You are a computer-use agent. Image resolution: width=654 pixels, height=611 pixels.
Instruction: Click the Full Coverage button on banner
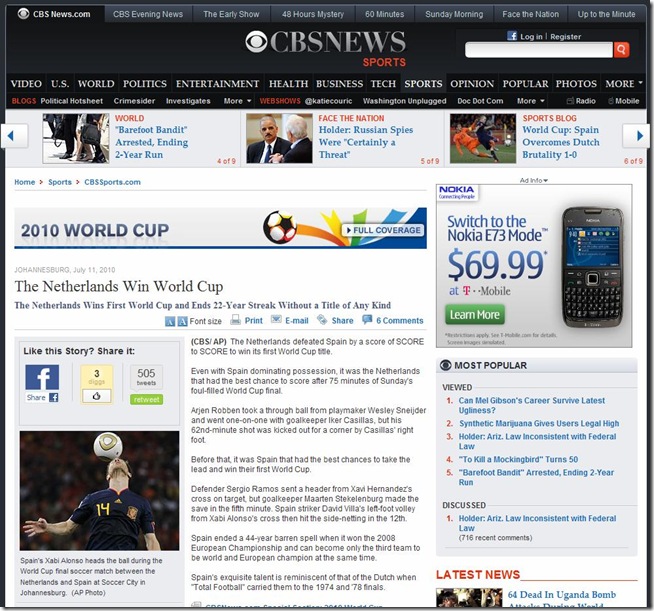[x=382, y=230]
